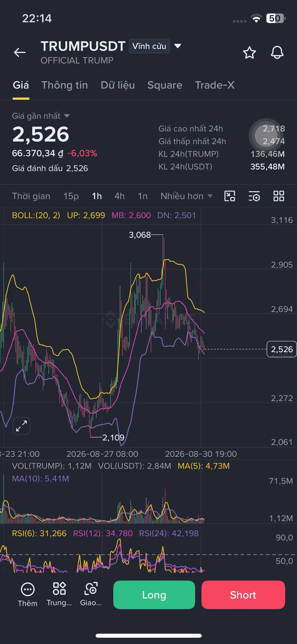Tap the TRUMPUSDT symbol title
297x644 pixels.
[x=83, y=46]
